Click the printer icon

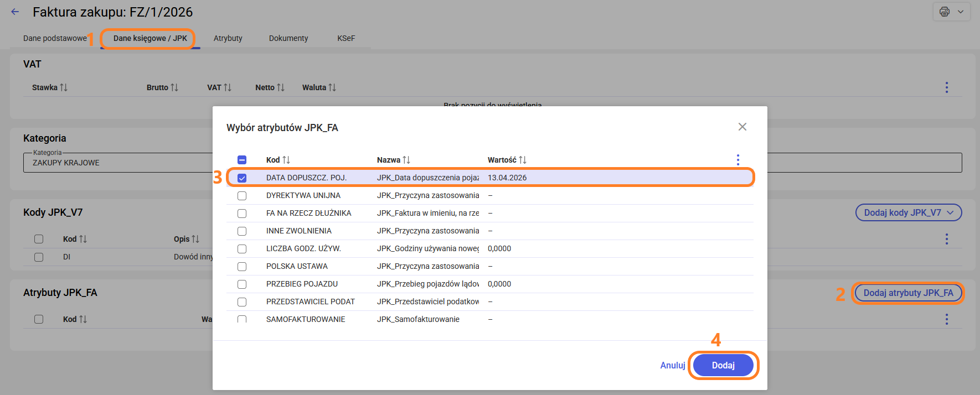tap(945, 12)
